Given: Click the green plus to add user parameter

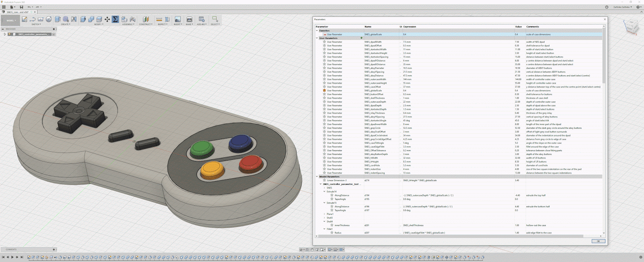Looking at the screenshot, I should [x=361, y=38].
